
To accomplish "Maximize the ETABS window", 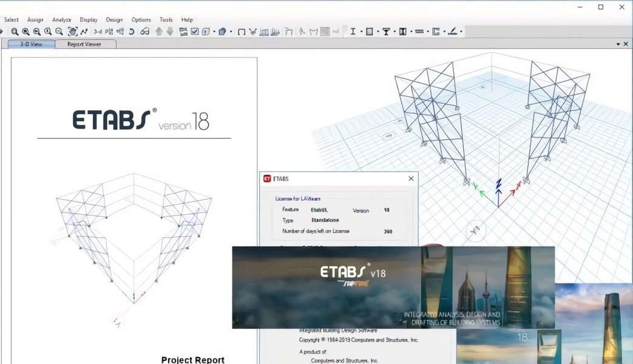I will coord(601,7).
